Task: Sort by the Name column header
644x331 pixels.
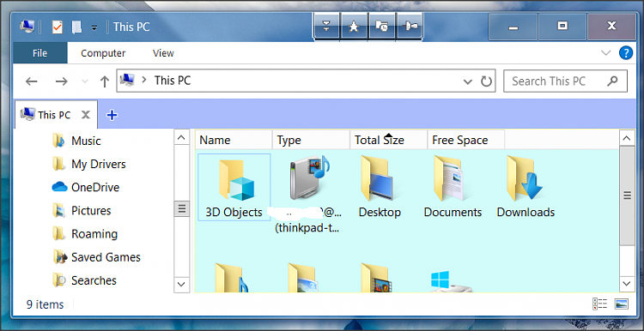Action: [234, 141]
